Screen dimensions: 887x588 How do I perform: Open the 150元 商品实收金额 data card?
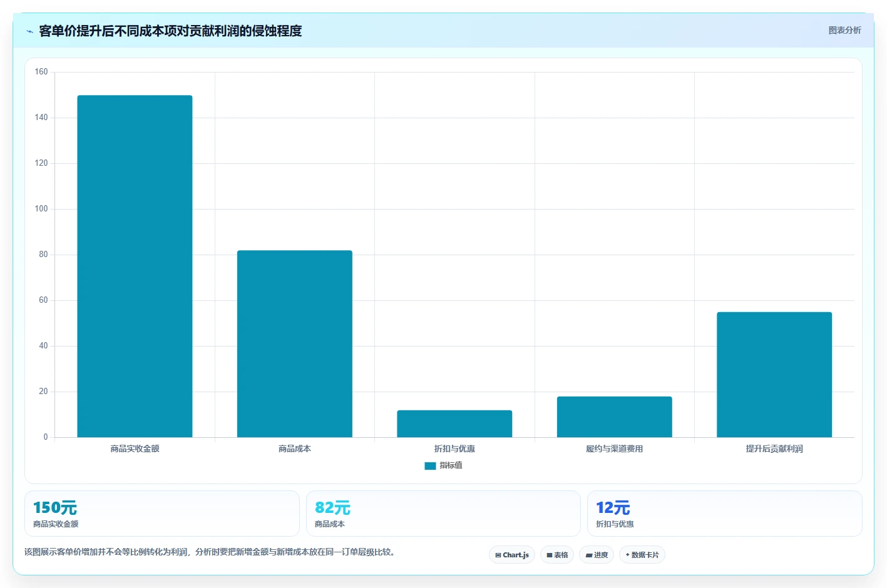tap(162, 514)
